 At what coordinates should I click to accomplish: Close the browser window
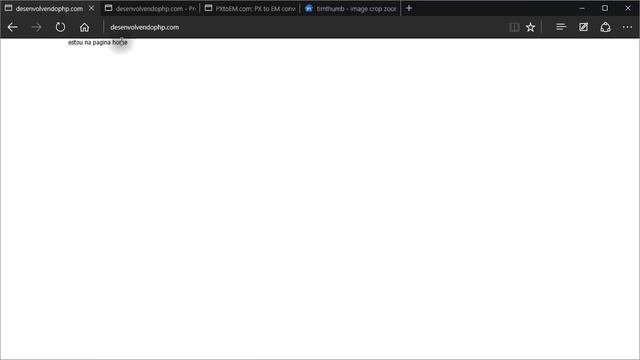coord(628,8)
